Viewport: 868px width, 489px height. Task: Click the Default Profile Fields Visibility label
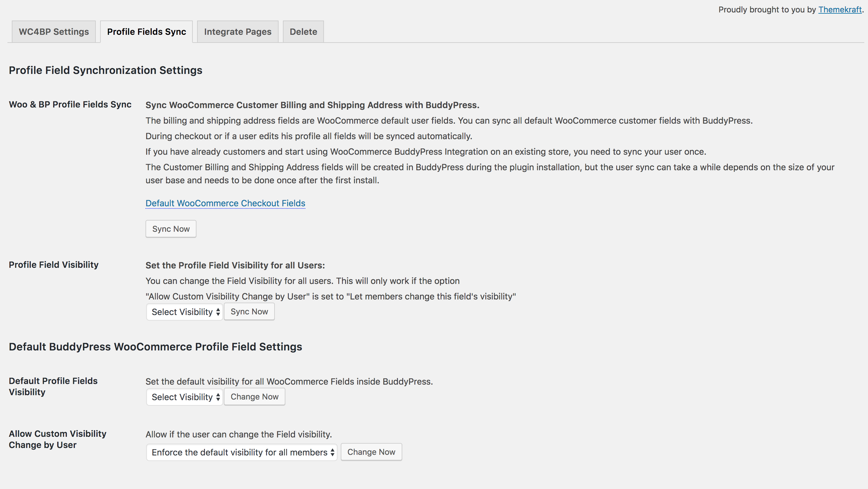point(53,386)
